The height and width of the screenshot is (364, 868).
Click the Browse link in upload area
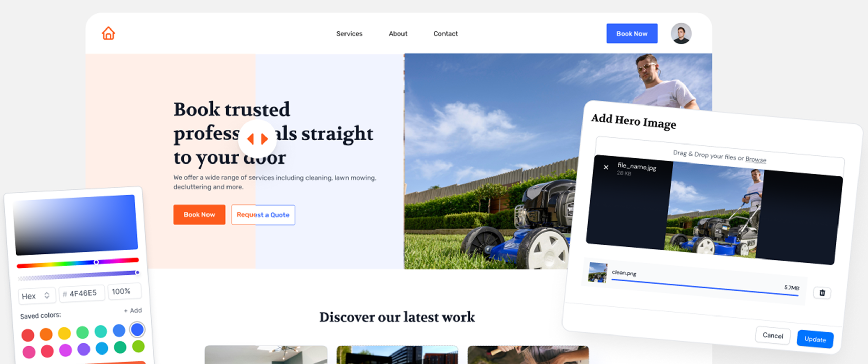[756, 159]
